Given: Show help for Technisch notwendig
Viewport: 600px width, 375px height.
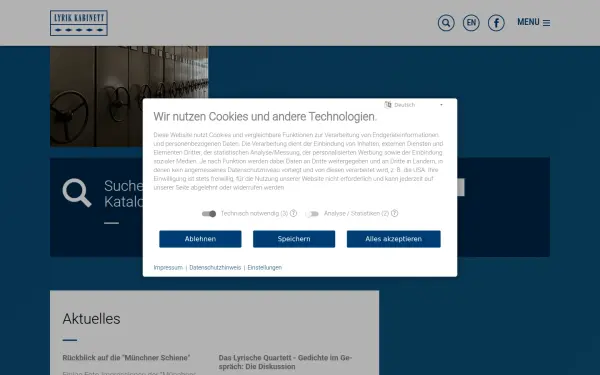Looking at the screenshot, I should point(293,213).
